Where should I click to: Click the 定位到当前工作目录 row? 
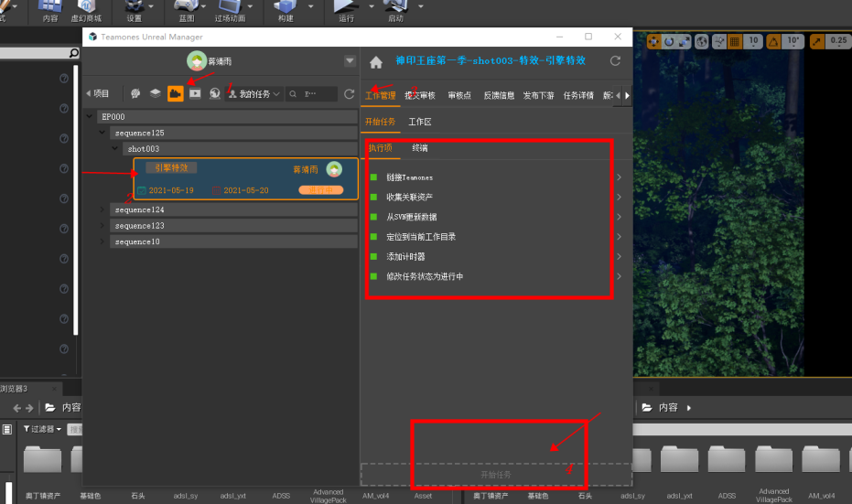(x=496, y=237)
